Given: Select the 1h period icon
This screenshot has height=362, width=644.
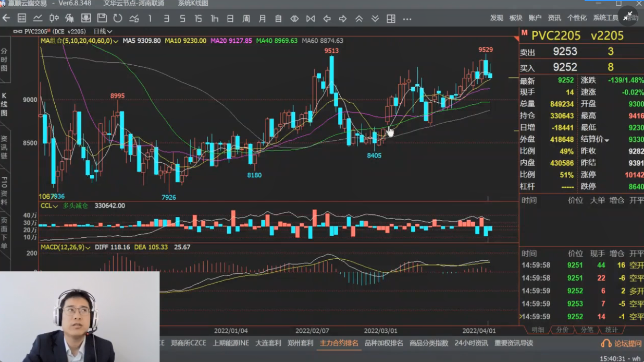Looking at the screenshot, I should [214, 18].
